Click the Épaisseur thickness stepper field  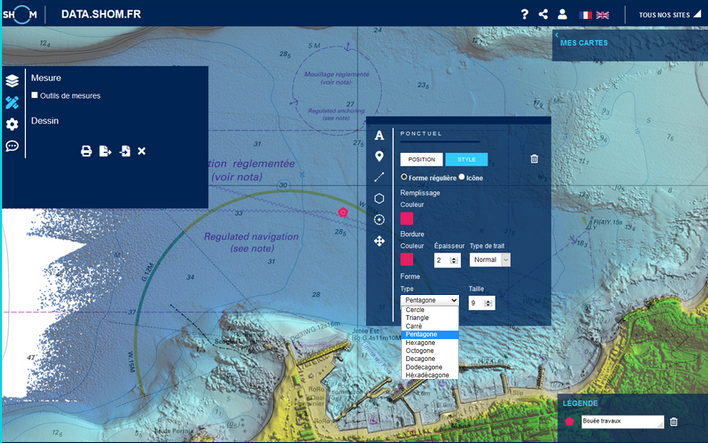(447, 260)
